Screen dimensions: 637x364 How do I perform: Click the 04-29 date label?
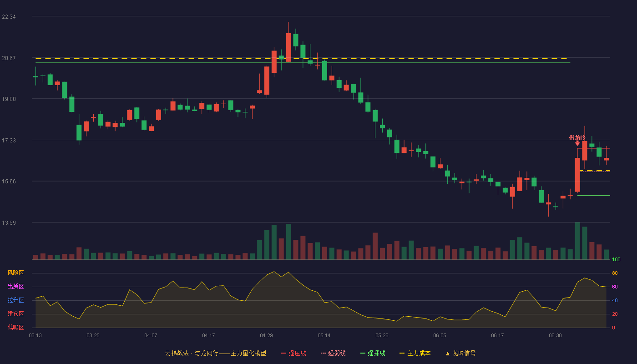click(x=266, y=335)
